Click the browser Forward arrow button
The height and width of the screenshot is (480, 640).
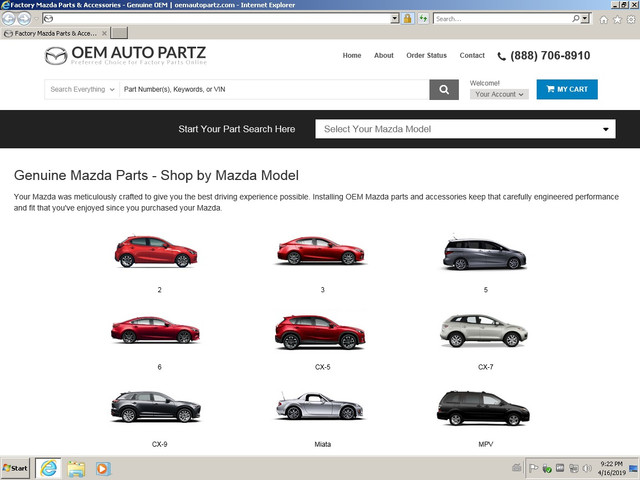24,18
